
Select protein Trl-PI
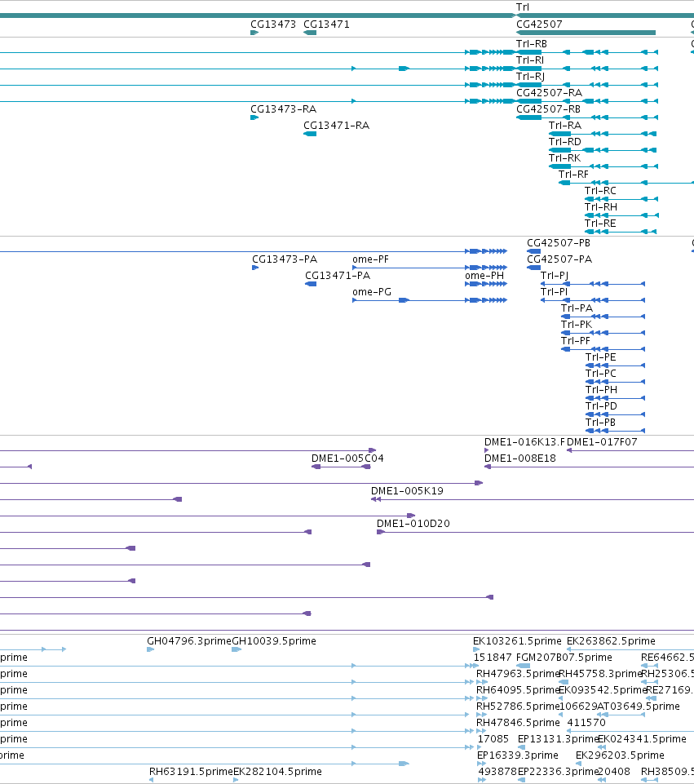pos(554,292)
